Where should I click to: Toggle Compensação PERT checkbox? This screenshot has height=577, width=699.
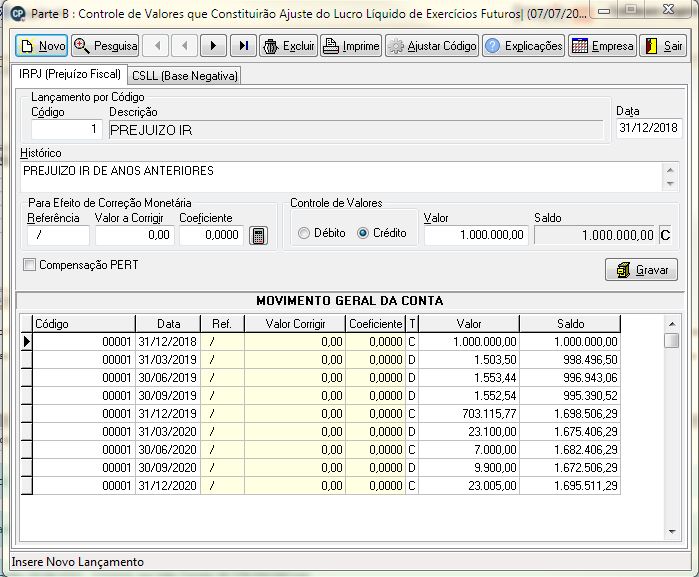[29, 265]
